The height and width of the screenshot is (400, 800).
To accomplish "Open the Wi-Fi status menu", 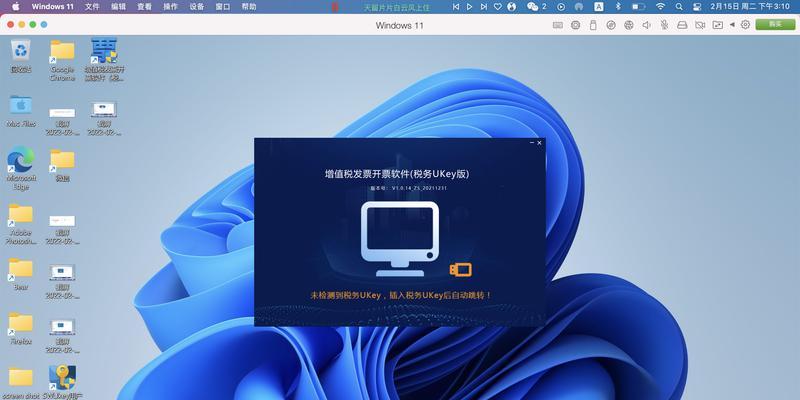I will point(660,7).
